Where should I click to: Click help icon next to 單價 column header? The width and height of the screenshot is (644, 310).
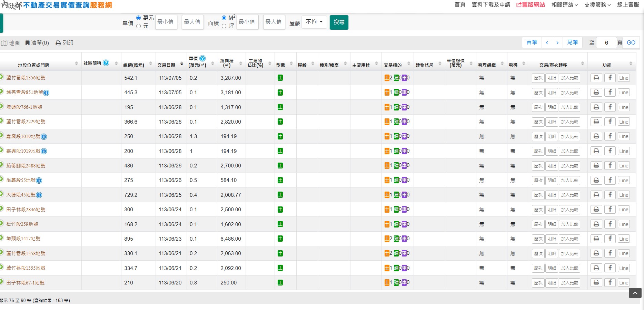coord(202,58)
